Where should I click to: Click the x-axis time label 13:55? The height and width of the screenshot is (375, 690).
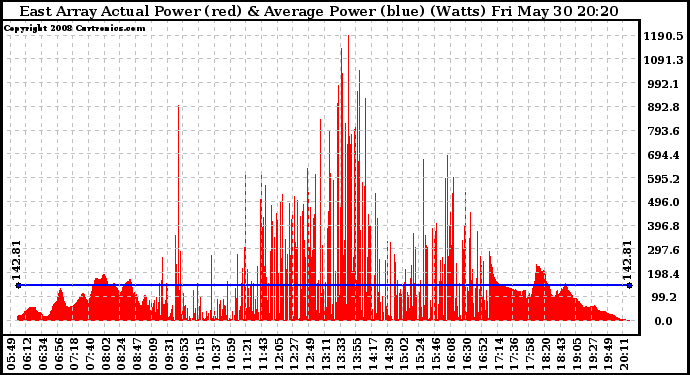357,354
